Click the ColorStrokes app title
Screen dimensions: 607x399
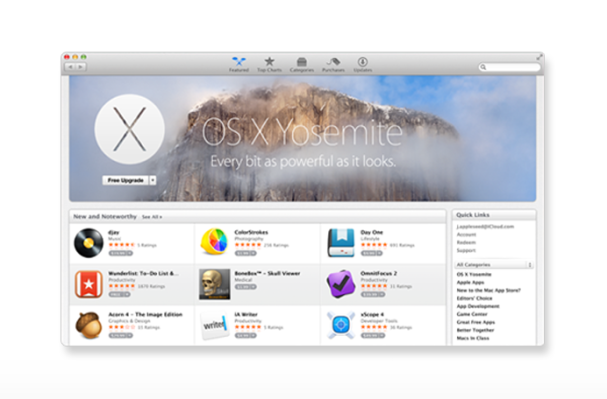point(251,232)
